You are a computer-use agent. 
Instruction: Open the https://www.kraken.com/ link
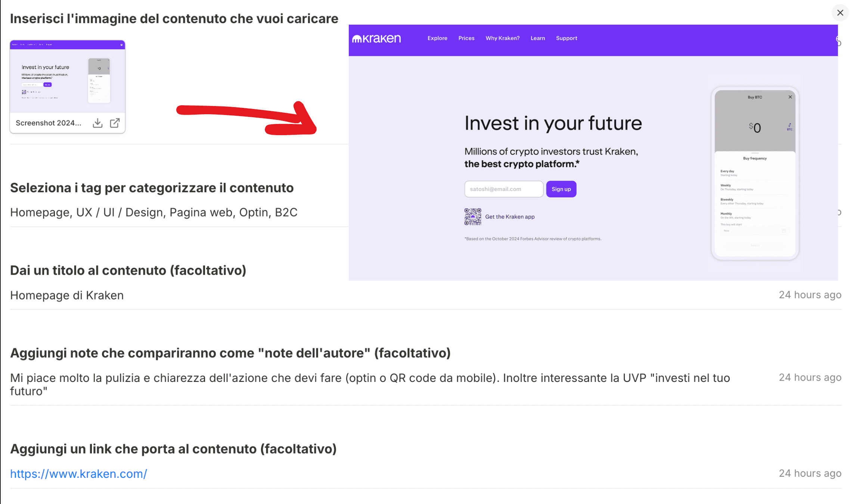[78, 473]
